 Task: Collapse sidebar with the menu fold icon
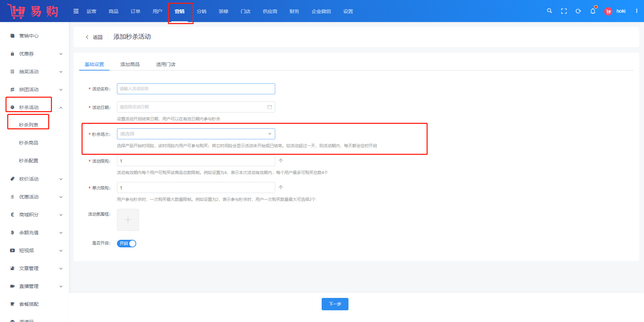tap(76, 11)
